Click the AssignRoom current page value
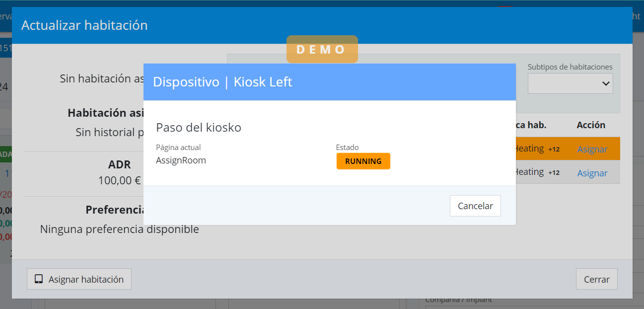Image resolution: width=644 pixels, height=309 pixels. (181, 160)
